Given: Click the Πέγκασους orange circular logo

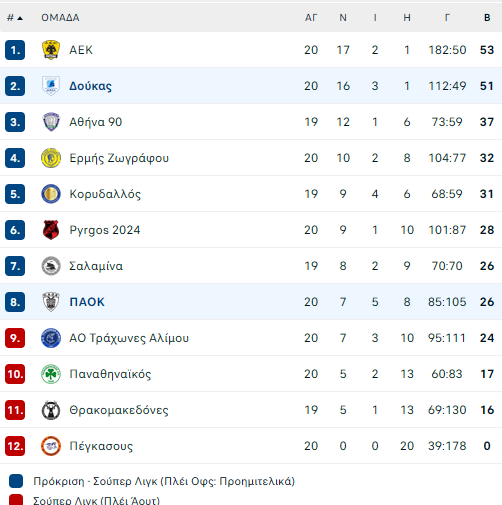Looking at the screenshot, I should 51,446.
